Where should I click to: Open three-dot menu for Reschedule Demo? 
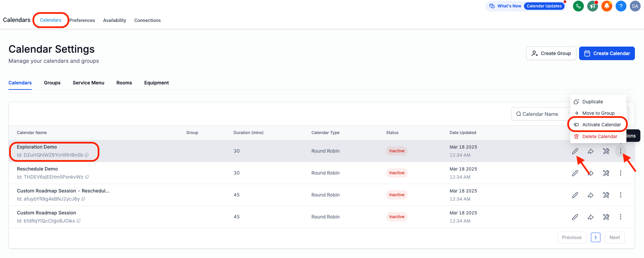click(x=620, y=173)
